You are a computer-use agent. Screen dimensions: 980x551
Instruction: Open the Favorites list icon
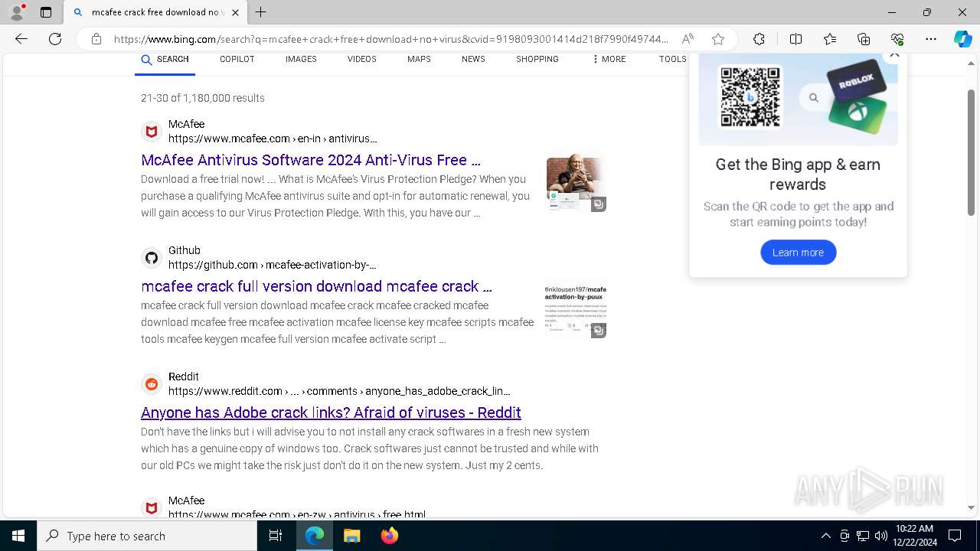coord(830,39)
